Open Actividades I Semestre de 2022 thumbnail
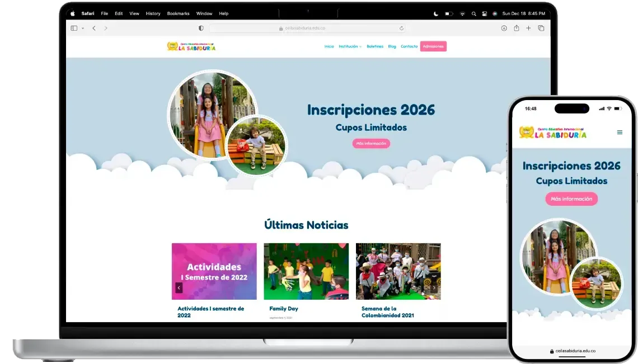 coord(214,271)
